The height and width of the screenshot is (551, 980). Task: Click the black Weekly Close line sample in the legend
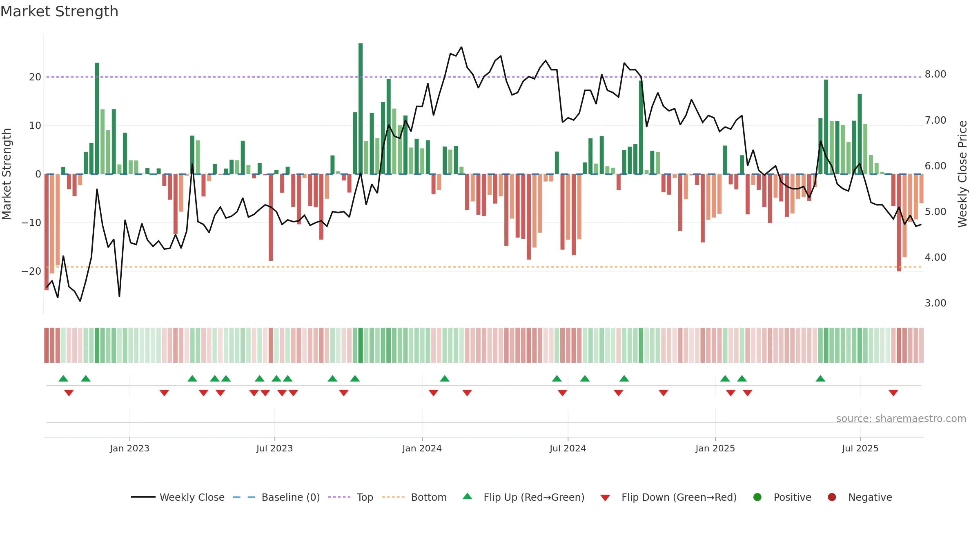click(143, 497)
